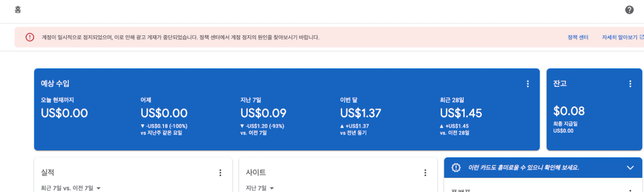
Task: Click the 자세히 알아보기 link
Action: click(619, 38)
